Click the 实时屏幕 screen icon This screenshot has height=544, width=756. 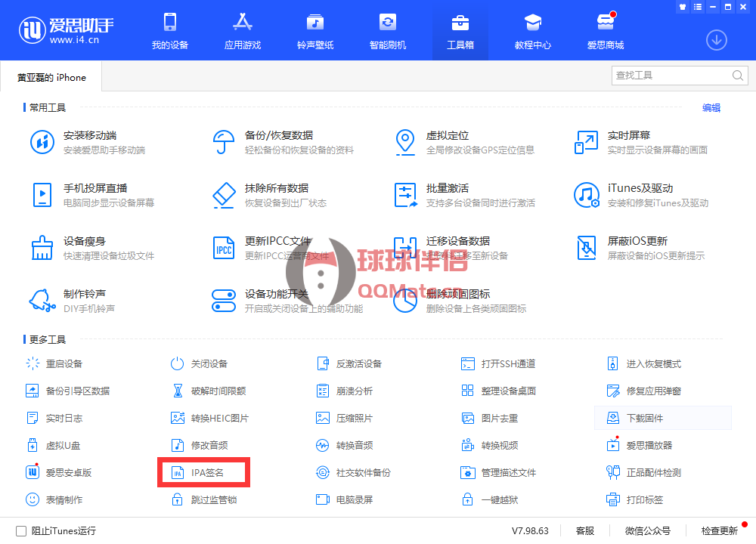tap(587, 142)
